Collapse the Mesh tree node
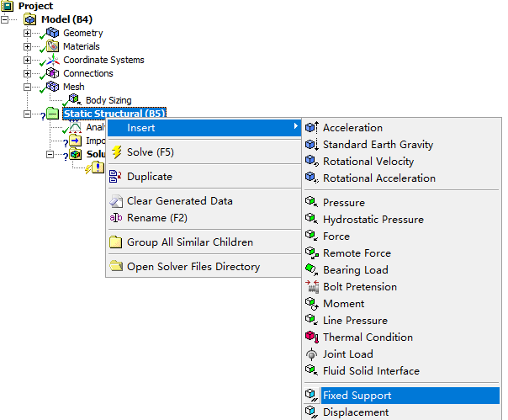508x420 pixels. (x=28, y=87)
